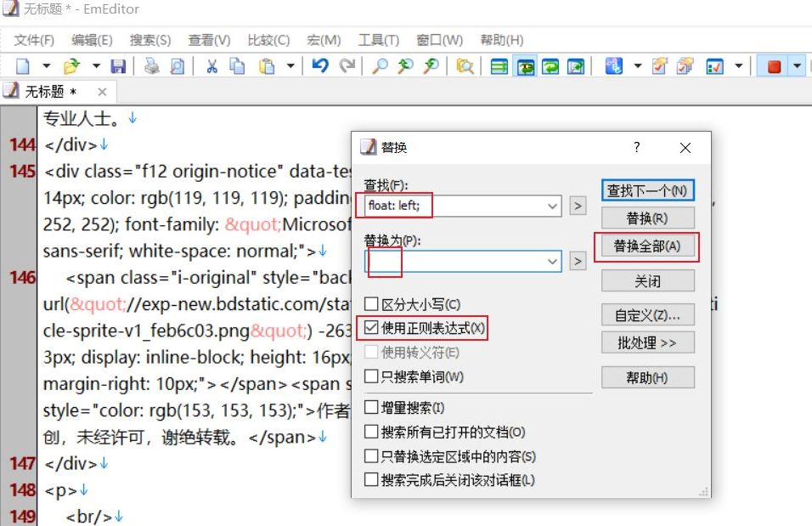The image size is (812, 526).
Task: Expand the 替换为 combo box dropdown arrow
Action: [x=552, y=262]
